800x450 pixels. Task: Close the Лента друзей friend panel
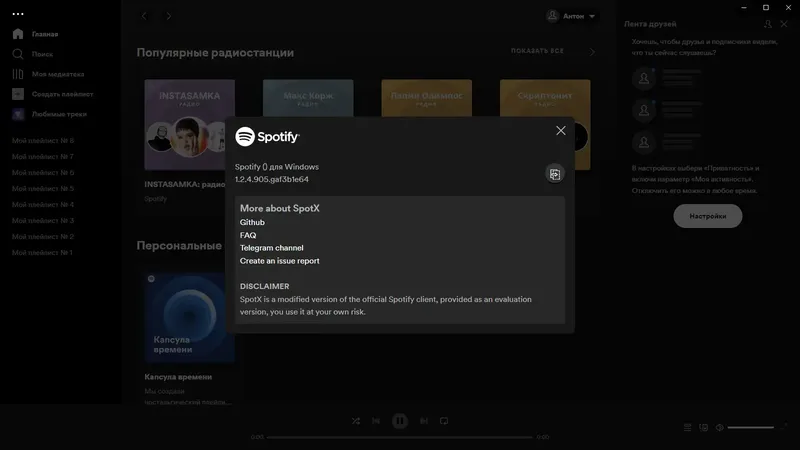[784, 24]
